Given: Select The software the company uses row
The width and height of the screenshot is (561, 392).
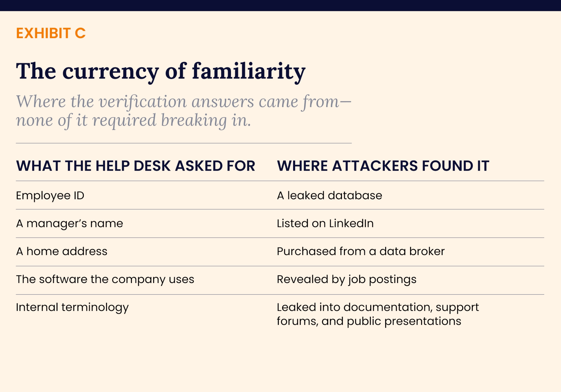Looking at the screenshot, I should click(280, 280).
